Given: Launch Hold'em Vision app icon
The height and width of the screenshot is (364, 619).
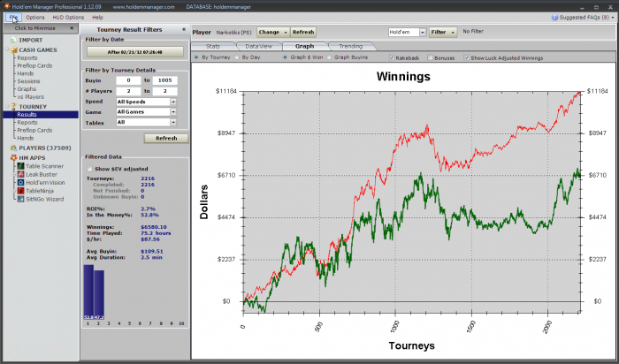Looking at the screenshot, I should (x=21, y=183).
